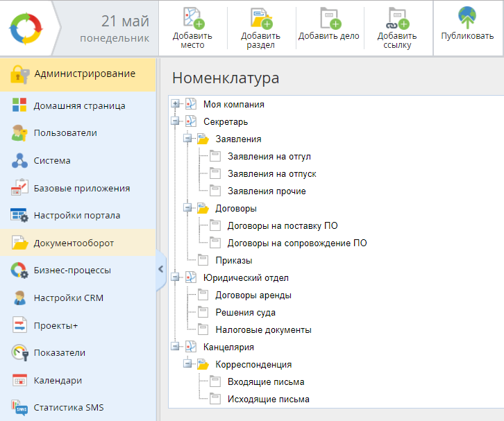The width and height of the screenshot is (504, 421).
Task: Click the Добавить место button label
Action: (192, 40)
